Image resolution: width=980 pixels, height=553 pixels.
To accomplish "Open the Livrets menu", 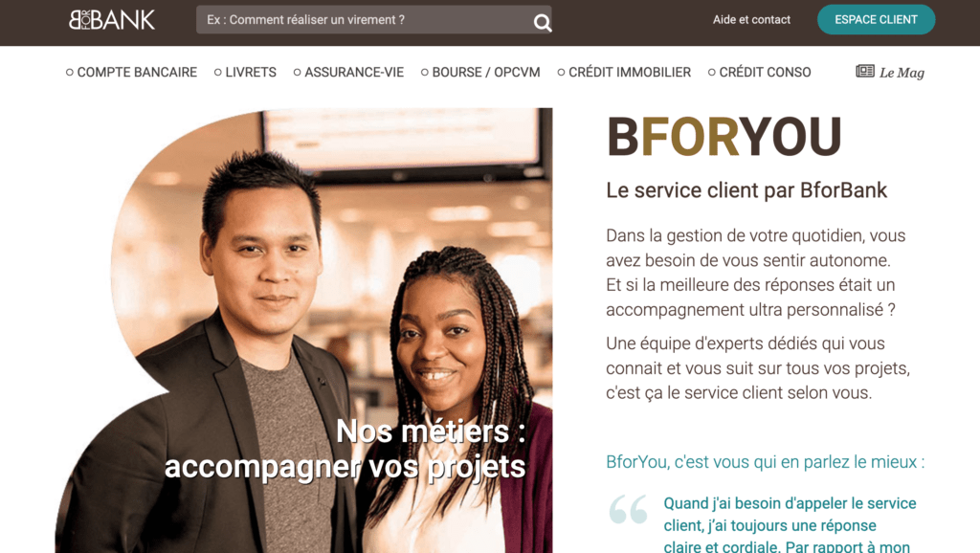I will [251, 73].
